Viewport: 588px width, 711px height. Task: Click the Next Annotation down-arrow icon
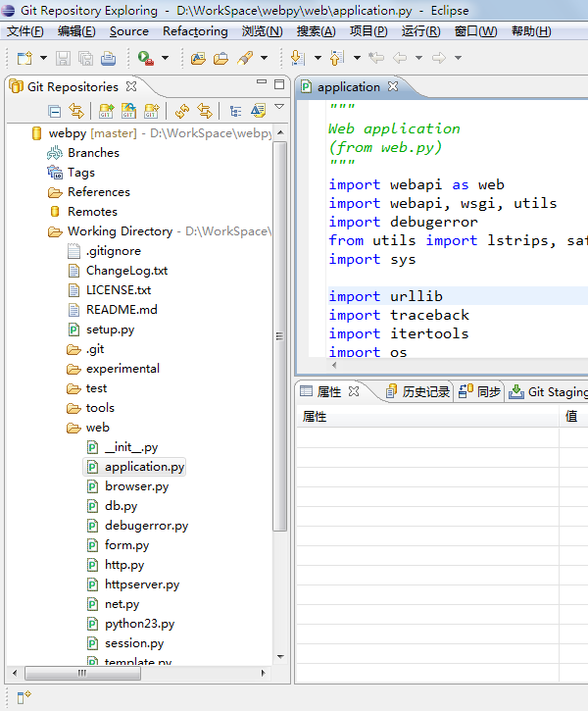point(298,58)
